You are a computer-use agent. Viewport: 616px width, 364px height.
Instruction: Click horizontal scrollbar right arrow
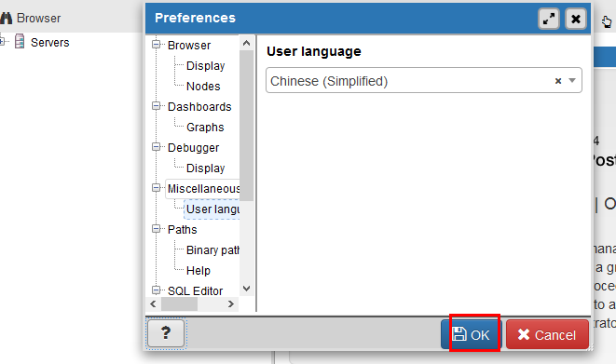point(230,303)
